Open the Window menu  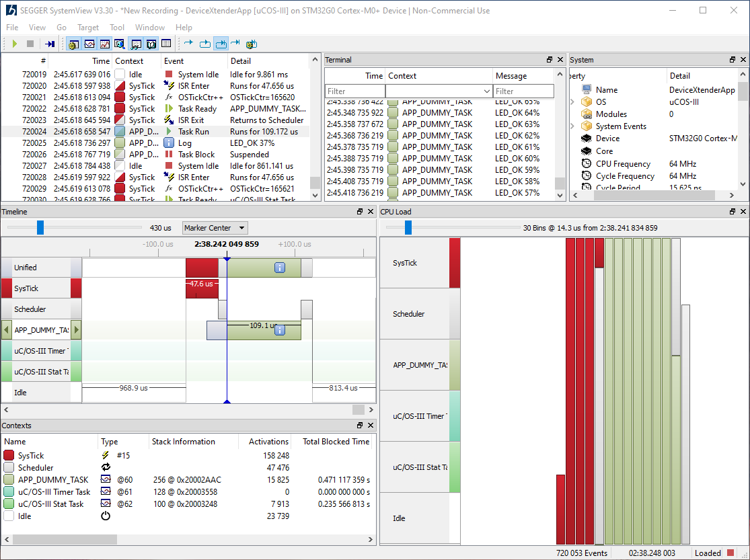point(150,28)
